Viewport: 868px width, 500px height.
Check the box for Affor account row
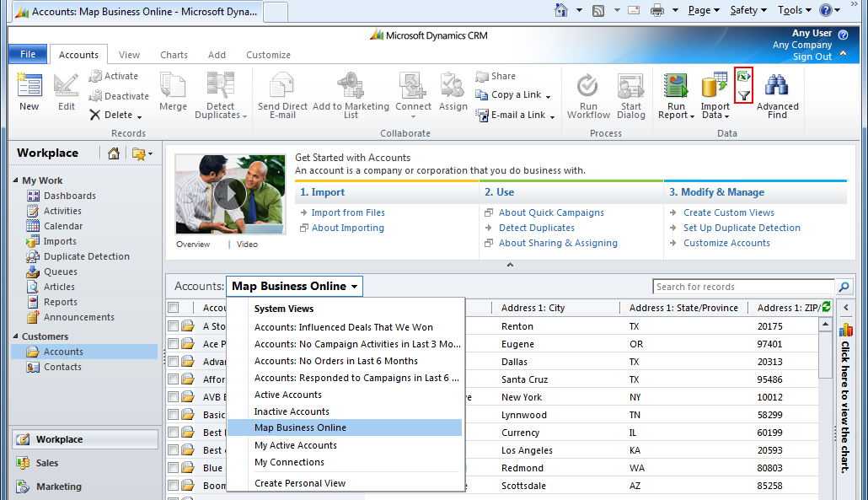[x=174, y=379]
